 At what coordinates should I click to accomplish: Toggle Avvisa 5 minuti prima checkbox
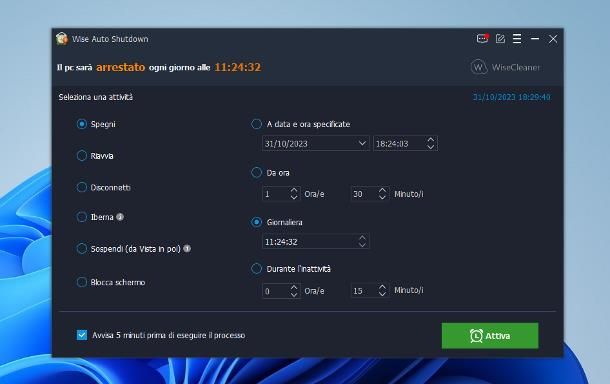pos(82,335)
